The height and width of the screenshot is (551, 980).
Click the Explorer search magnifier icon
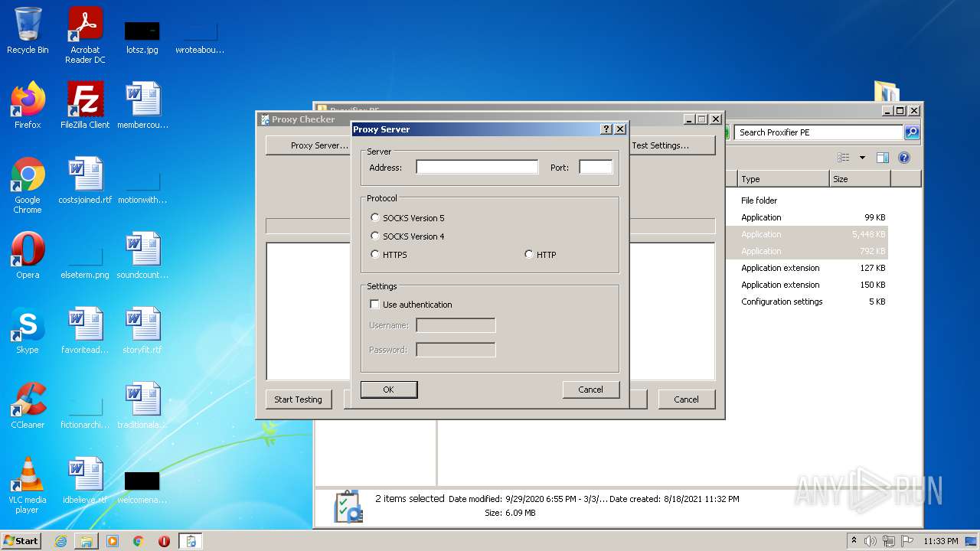pyautogui.click(x=911, y=132)
